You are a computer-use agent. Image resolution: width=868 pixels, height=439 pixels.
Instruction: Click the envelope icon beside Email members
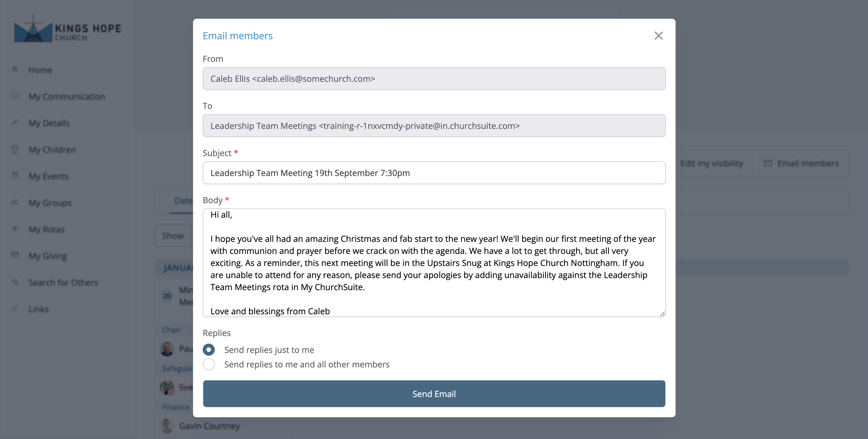tap(768, 163)
